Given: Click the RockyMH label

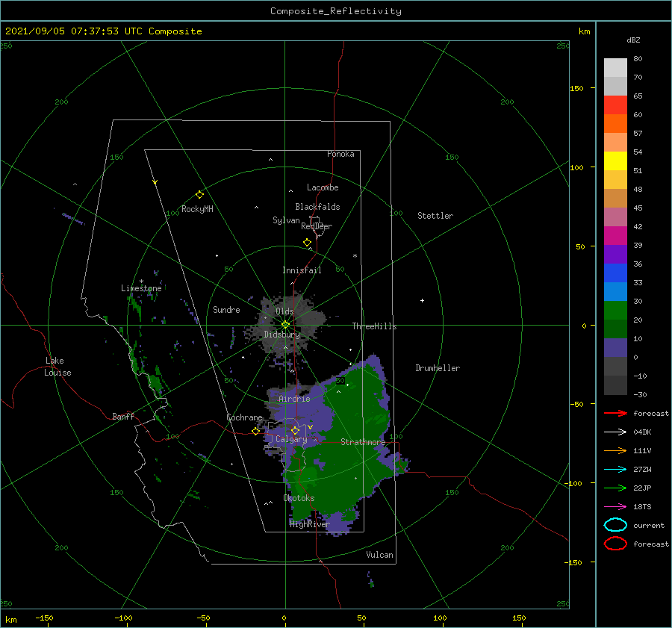Looking at the screenshot, I should pos(197,209).
